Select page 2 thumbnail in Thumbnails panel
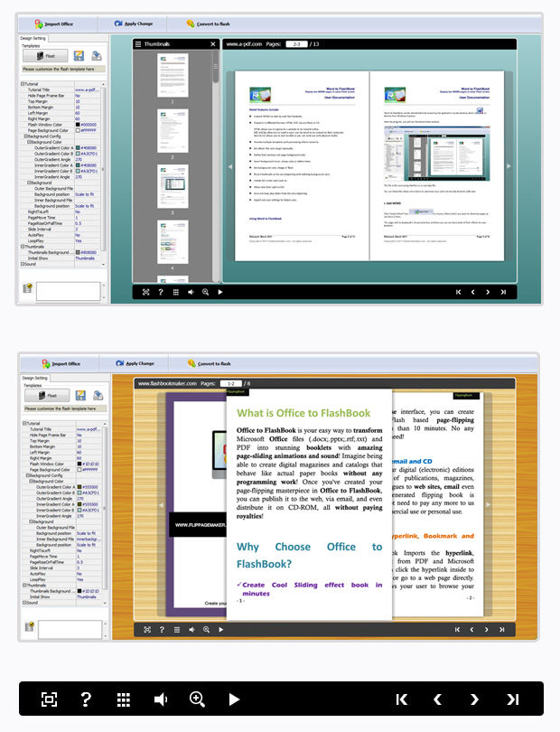The width and height of the screenshot is (560, 732). (173, 131)
